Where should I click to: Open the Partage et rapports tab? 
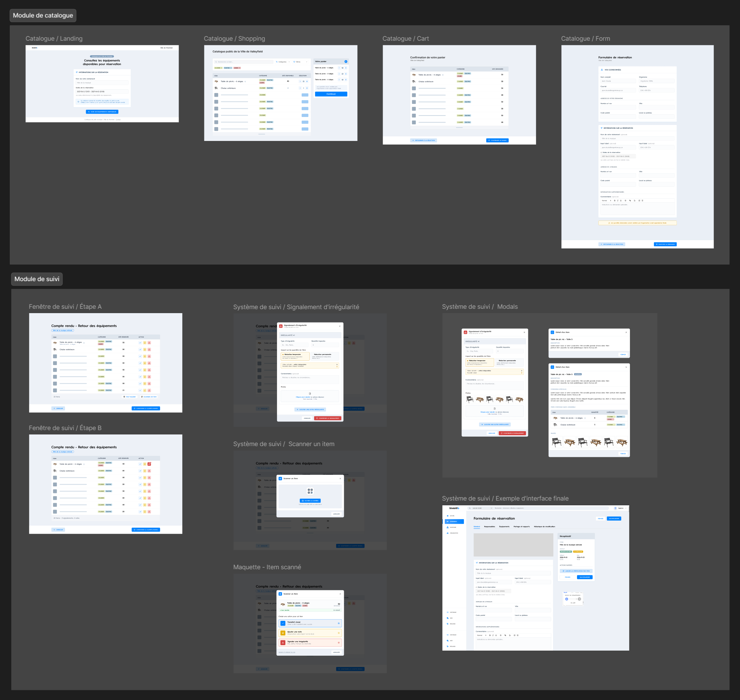tap(521, 526)
